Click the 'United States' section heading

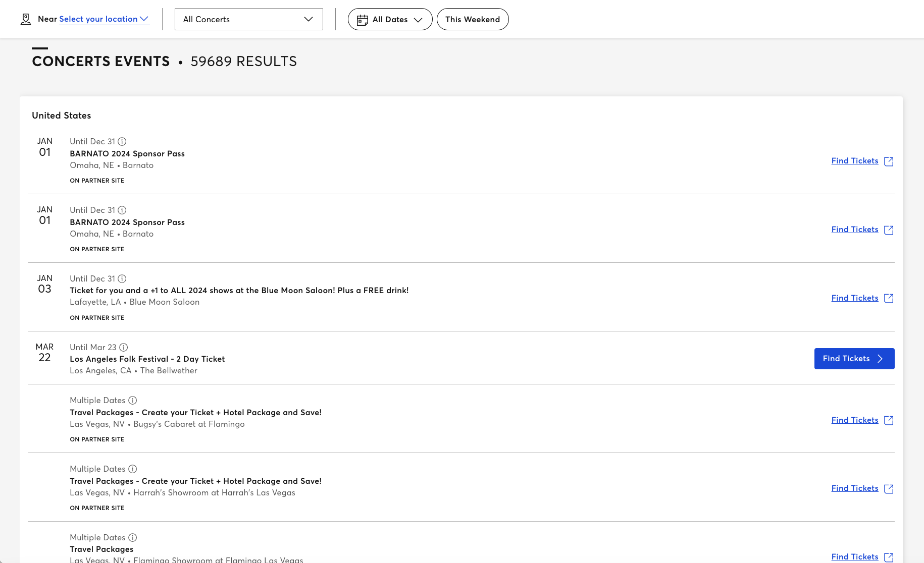tap(62, 116)
